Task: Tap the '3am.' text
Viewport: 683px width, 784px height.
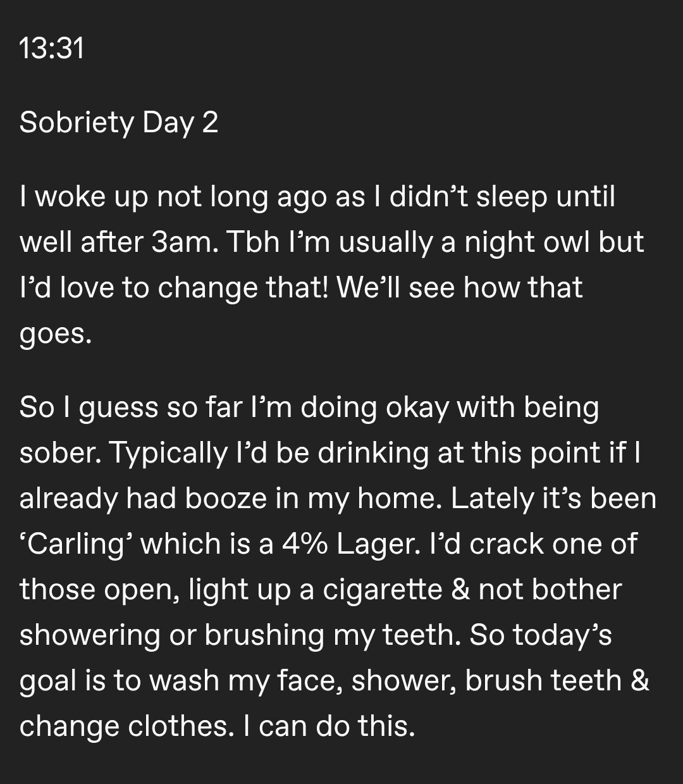Action: 188,243
